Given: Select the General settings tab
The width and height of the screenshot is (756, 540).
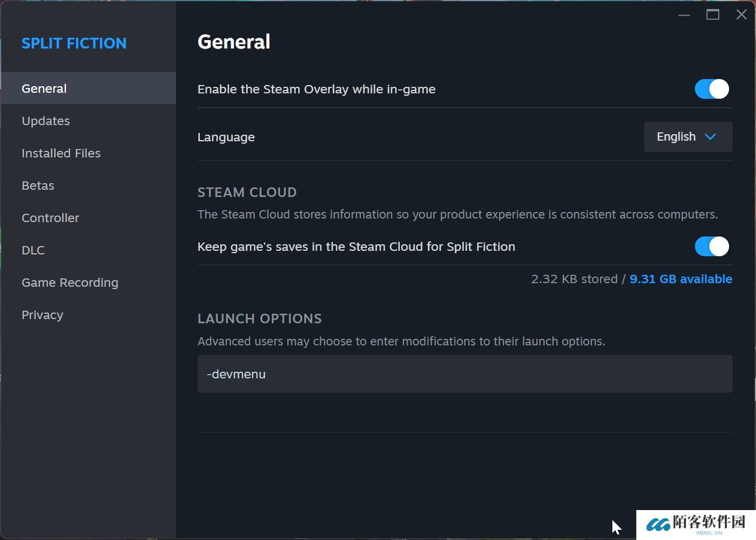Looking at the screenshot, I should pyautogui.click(x=44, y=89).
